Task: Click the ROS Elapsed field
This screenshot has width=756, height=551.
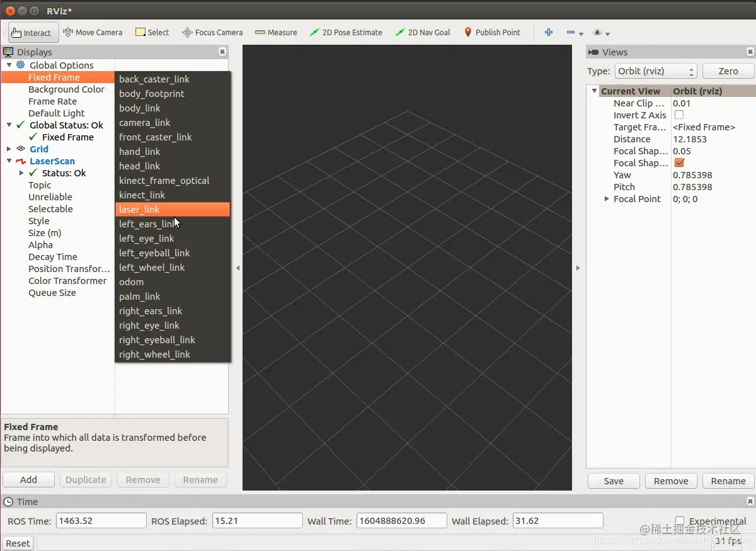Action: click(258, 521)
